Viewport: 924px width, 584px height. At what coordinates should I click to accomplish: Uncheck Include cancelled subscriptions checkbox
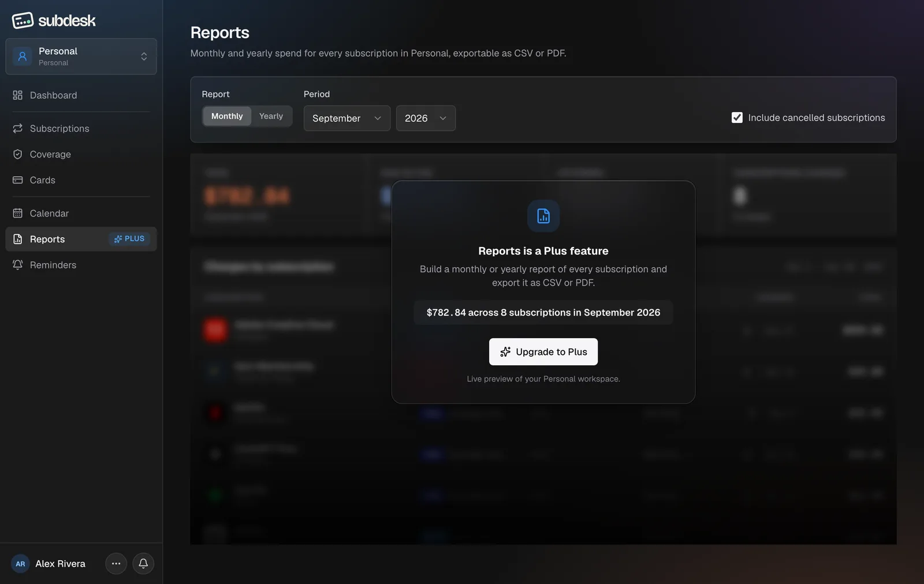click(737, 118)
